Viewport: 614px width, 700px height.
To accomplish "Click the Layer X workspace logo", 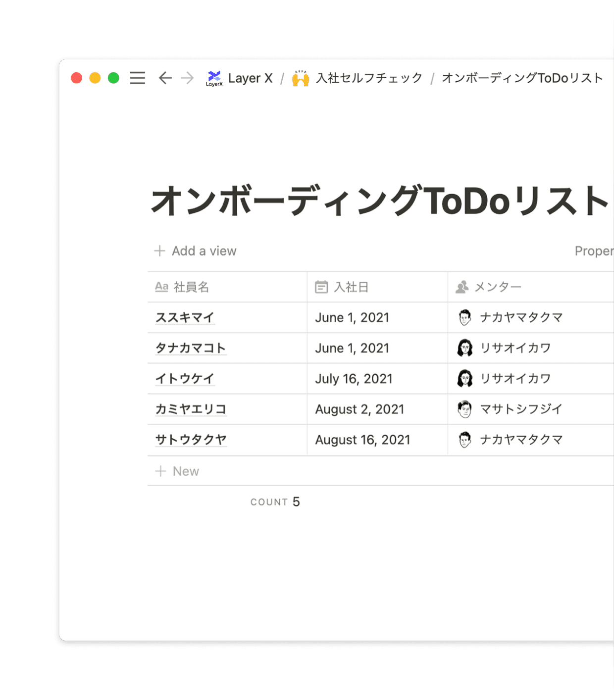I will click(214, 78).
